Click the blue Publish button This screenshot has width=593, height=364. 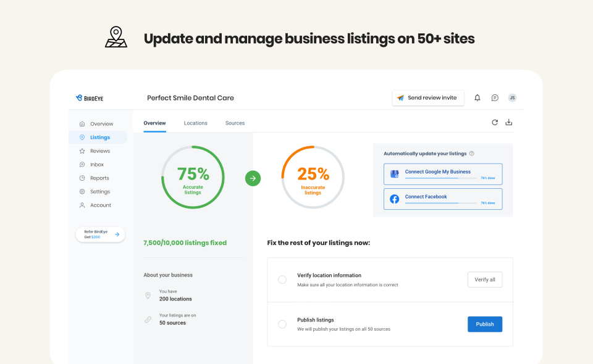coord(485,324)
